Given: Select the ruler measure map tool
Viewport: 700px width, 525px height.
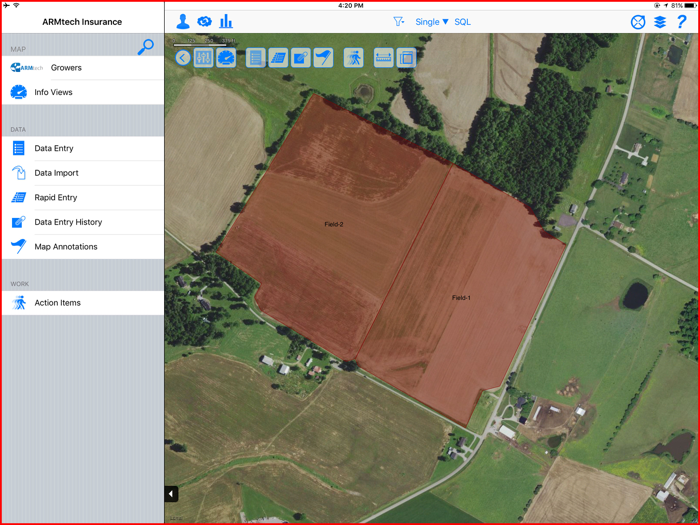Looking at the screenshot, I should (383, 58).
